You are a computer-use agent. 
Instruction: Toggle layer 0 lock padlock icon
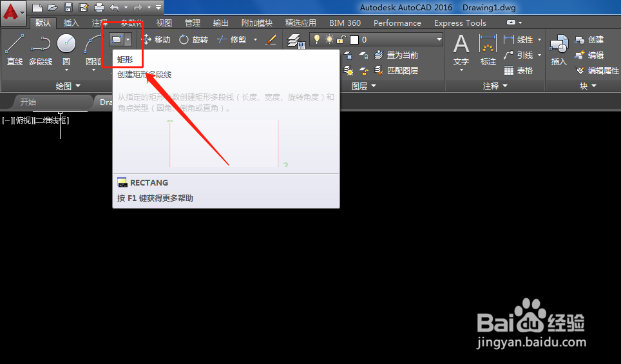click(x=341, y=39)
